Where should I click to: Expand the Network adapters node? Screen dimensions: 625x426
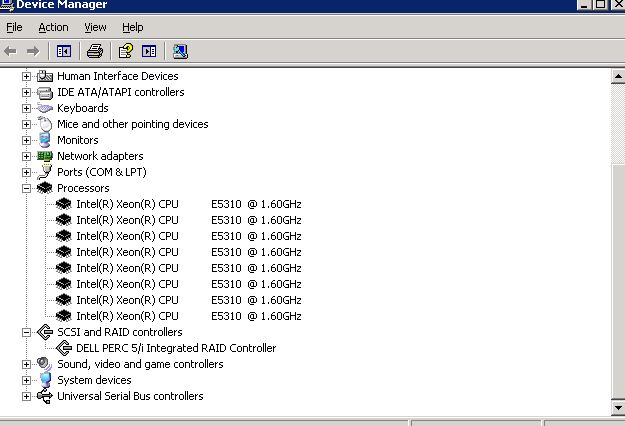pyautogui.click(x=26, y=156)
